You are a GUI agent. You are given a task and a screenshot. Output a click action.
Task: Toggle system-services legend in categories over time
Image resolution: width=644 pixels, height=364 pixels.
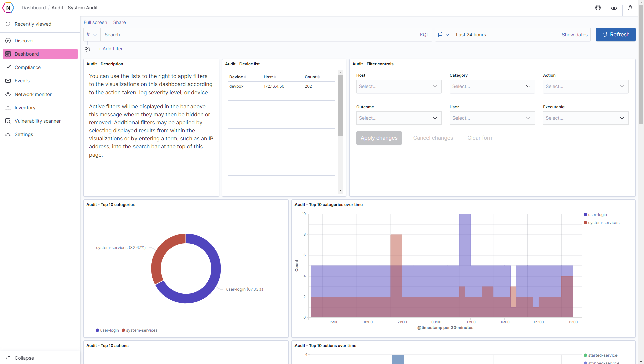pos(601,223)
